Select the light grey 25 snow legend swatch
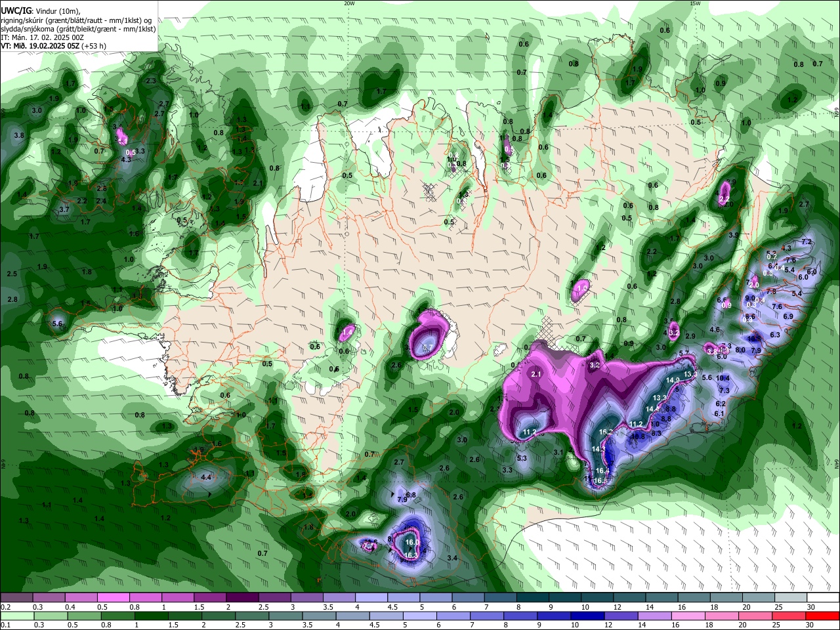 click(x=791, y=598)
